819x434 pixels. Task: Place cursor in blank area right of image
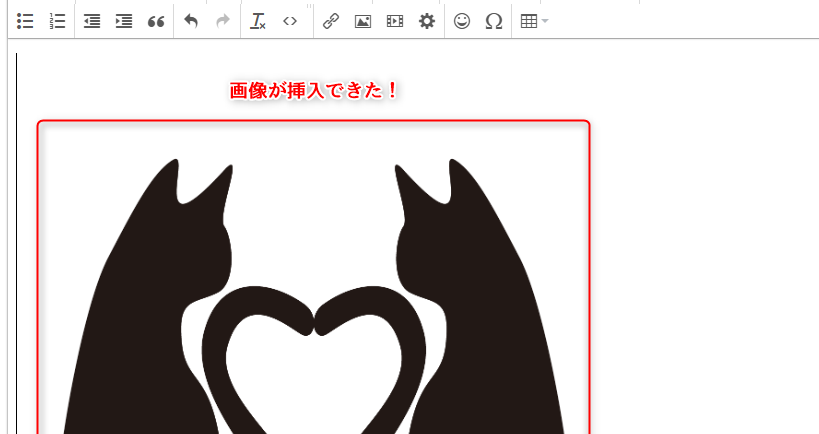(x=700, y=280)
